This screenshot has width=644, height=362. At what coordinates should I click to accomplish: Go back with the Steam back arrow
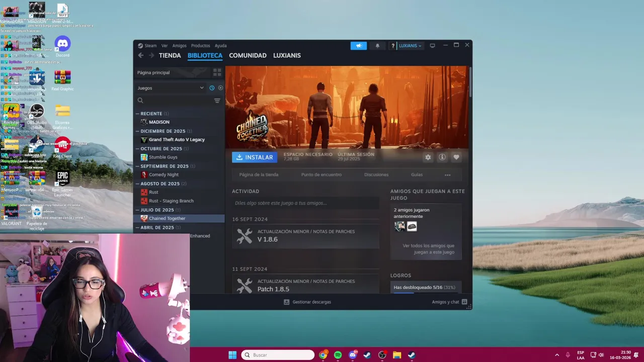tap(141, 55)
